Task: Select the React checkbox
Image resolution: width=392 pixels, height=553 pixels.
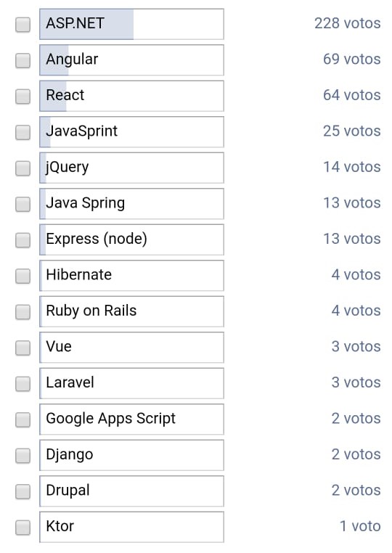Action: pos(23,97)
